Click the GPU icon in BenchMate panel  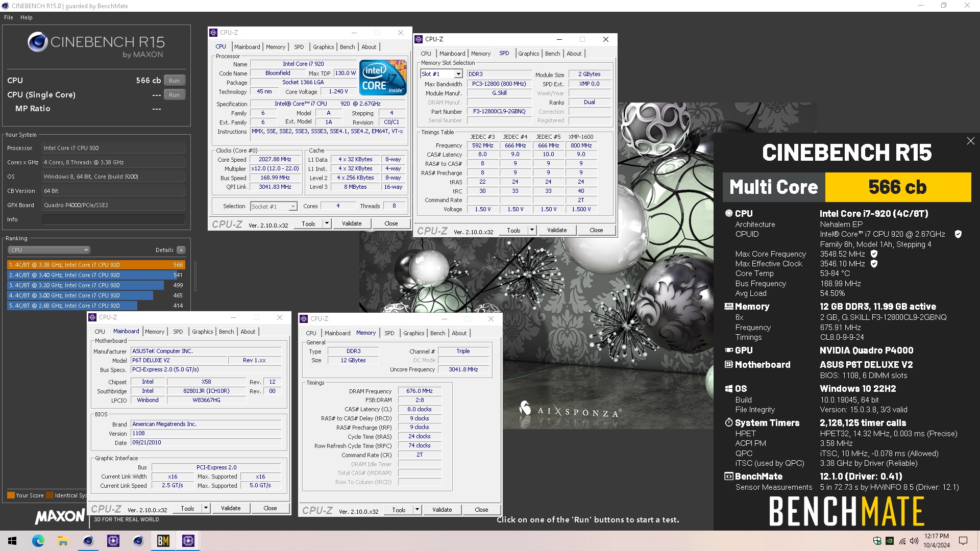tap(729, 350)
